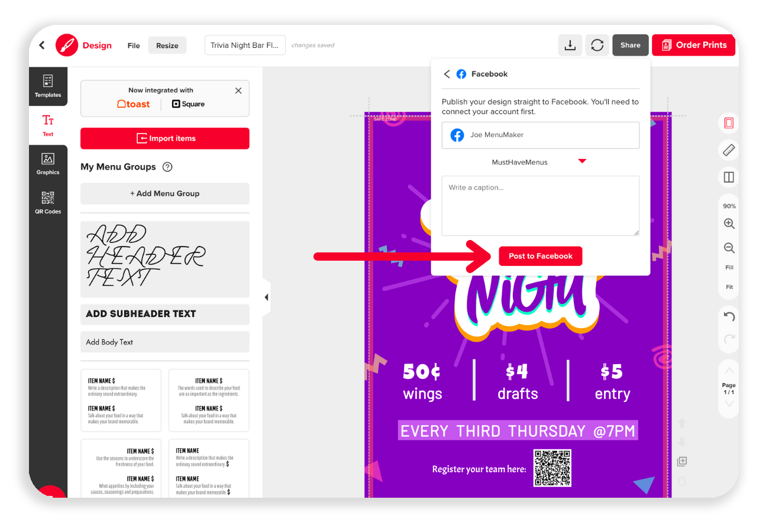769x532 pixels.
Task: Click the Write a caption text box
Action: click(x=541, y=206)
